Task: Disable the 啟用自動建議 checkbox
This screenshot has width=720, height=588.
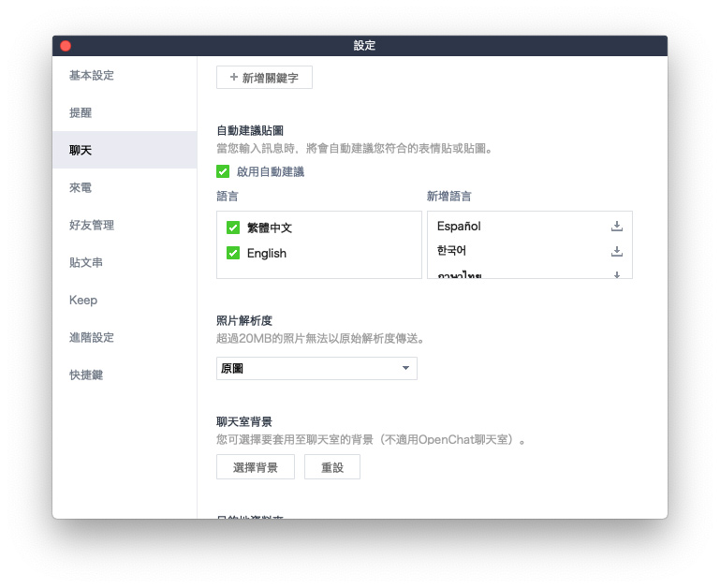Action: tap(223, 171)
